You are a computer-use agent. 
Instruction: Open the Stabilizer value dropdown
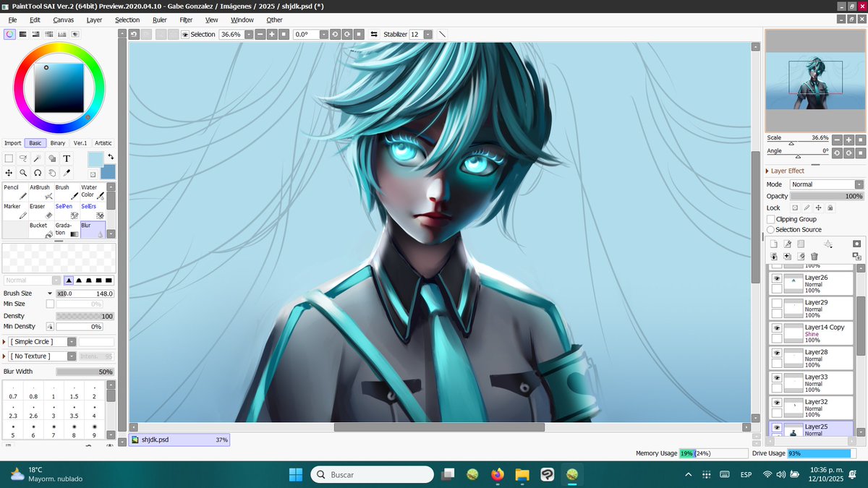pos(428,34)
